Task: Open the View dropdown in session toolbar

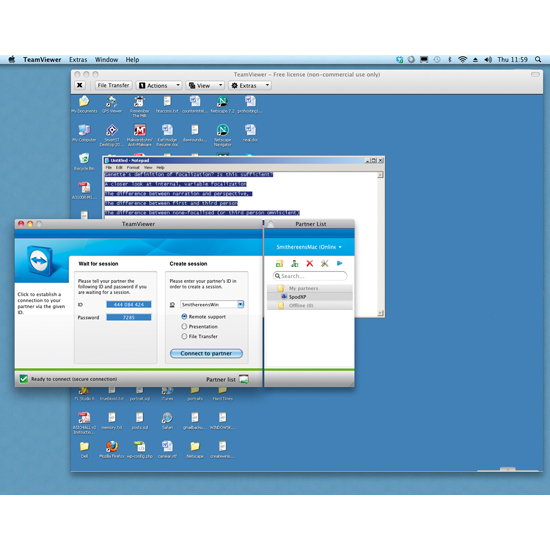Action: [205, 85]
